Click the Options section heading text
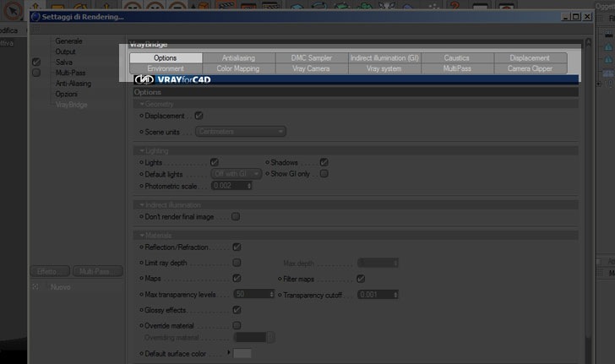Viewport: 615px width, 364px height. click(148, 92)
